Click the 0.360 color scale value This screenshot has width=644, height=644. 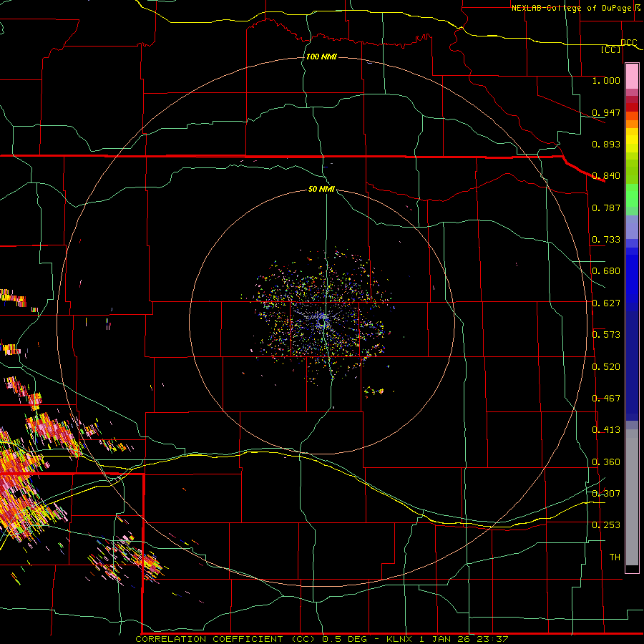pos(606,462)
